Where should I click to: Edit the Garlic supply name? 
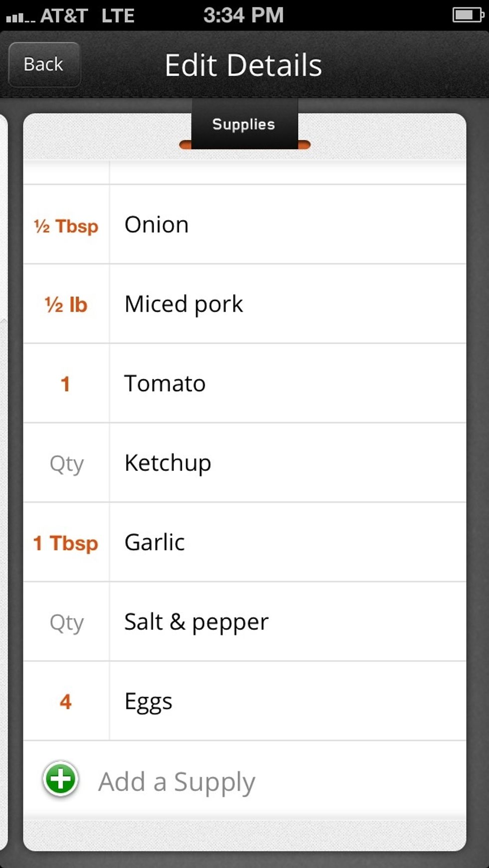tap(155, 542)
